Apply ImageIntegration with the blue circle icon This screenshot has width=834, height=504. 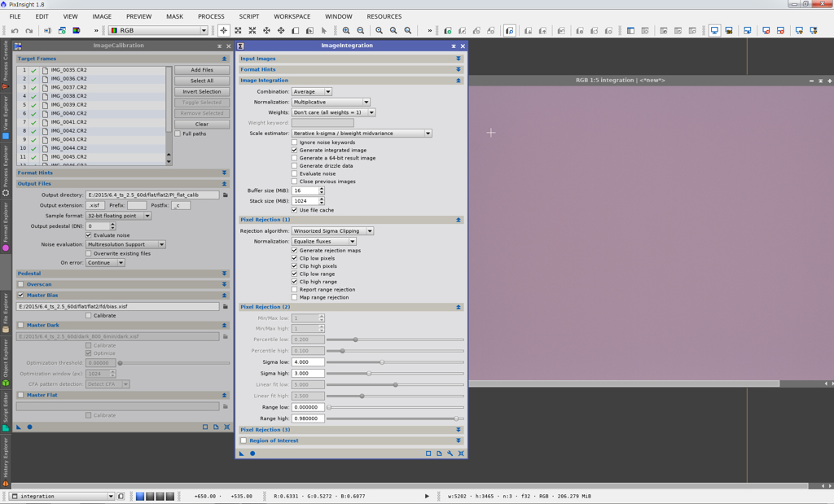tap(252, 454)
